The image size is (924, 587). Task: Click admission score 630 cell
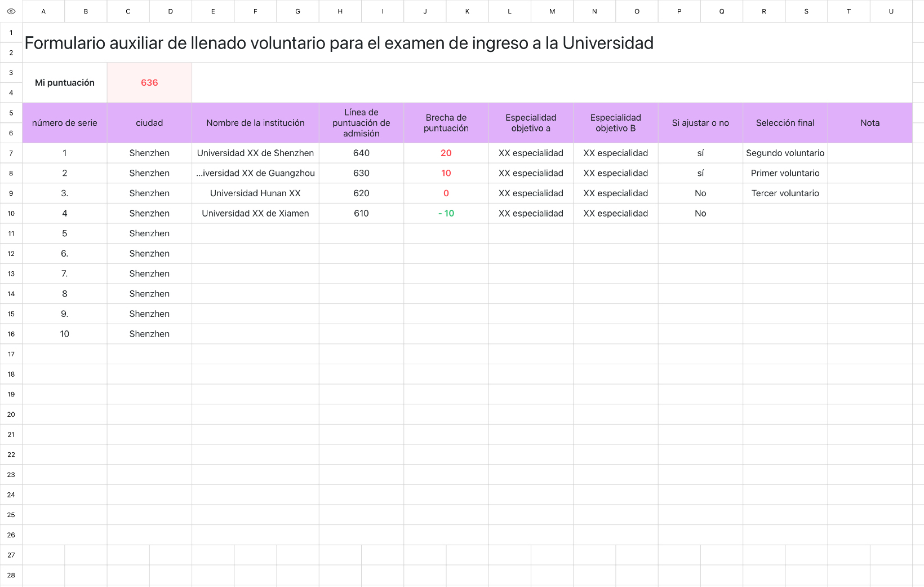[x=361, y=173]
